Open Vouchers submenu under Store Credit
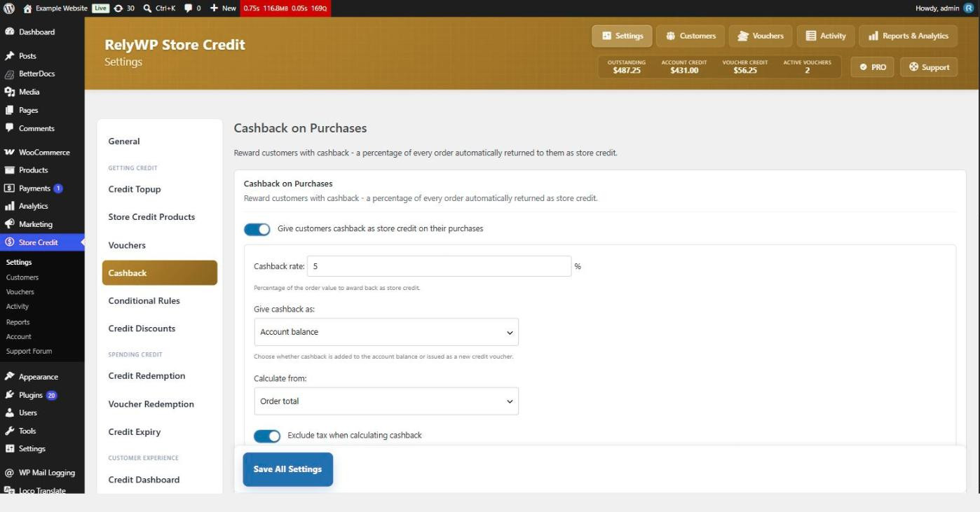This screenshot has width=980, height=512. click(x=20, y=292)
